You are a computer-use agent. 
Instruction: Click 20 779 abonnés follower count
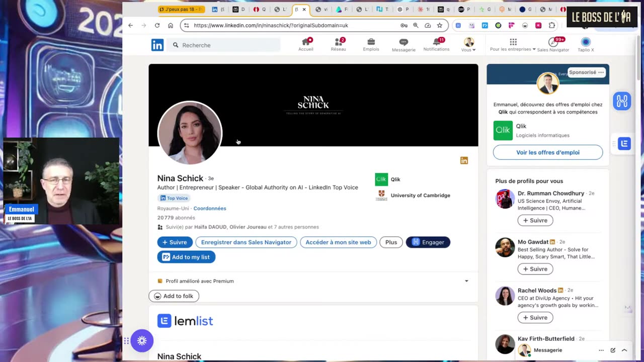[176, 218]
